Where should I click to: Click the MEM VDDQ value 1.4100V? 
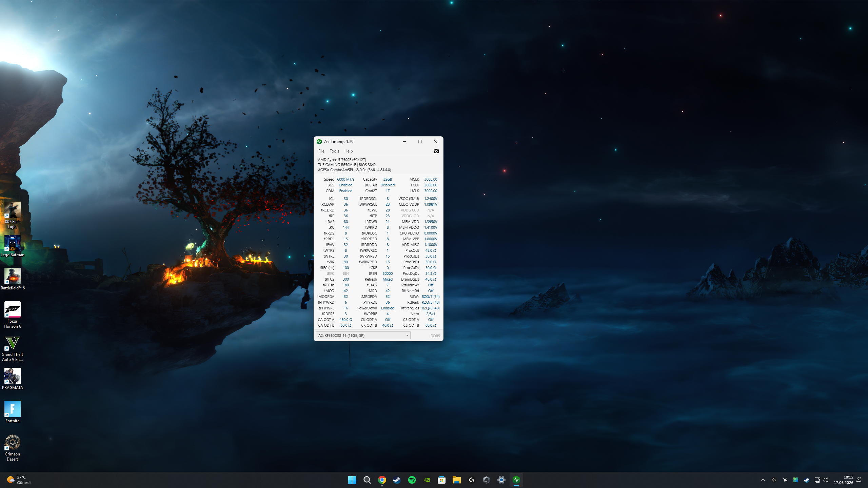431,227
